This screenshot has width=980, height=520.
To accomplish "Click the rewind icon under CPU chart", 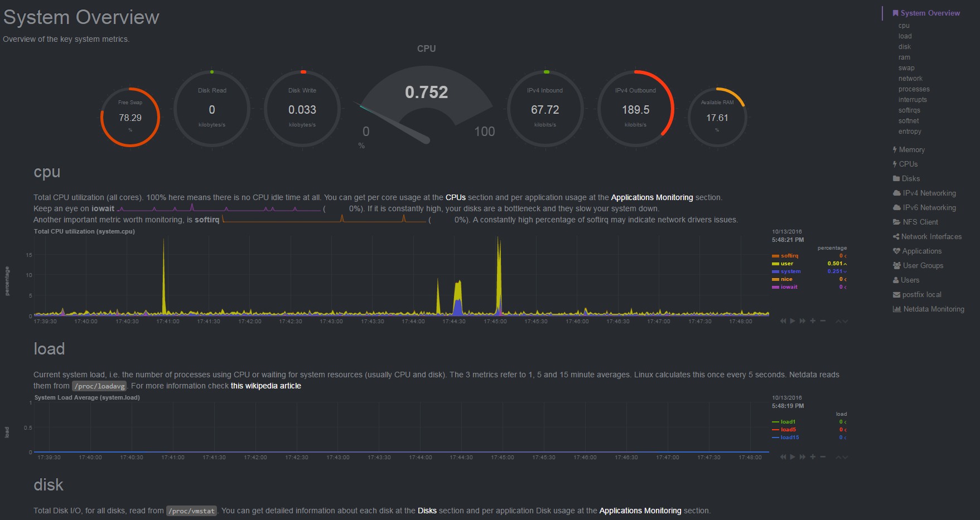I will point(783,321).
